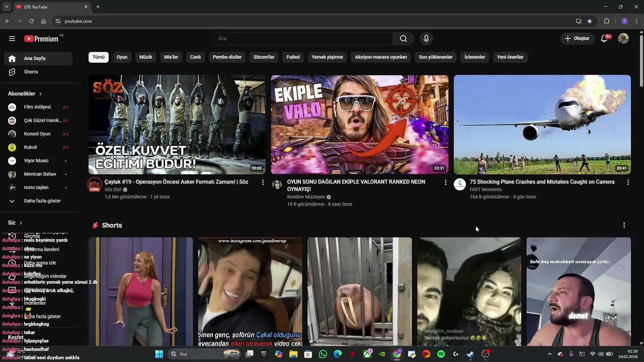Click the Windows taskbar search box

pos(205,354)
